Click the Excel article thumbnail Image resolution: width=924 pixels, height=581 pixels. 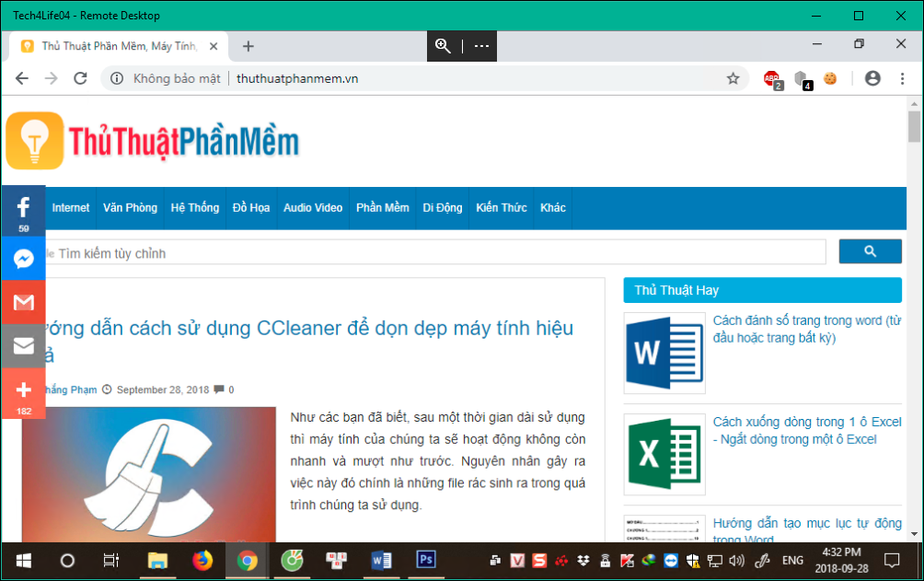tap(664, 455)
